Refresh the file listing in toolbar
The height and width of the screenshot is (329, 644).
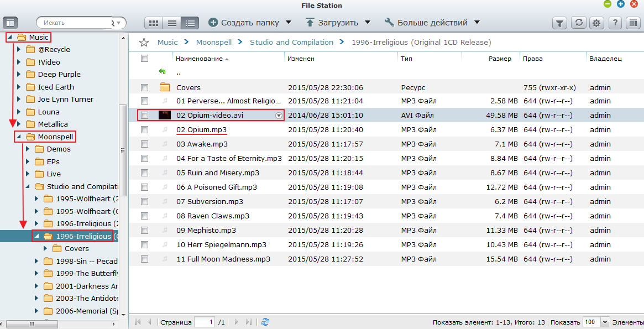coord(579,23)
